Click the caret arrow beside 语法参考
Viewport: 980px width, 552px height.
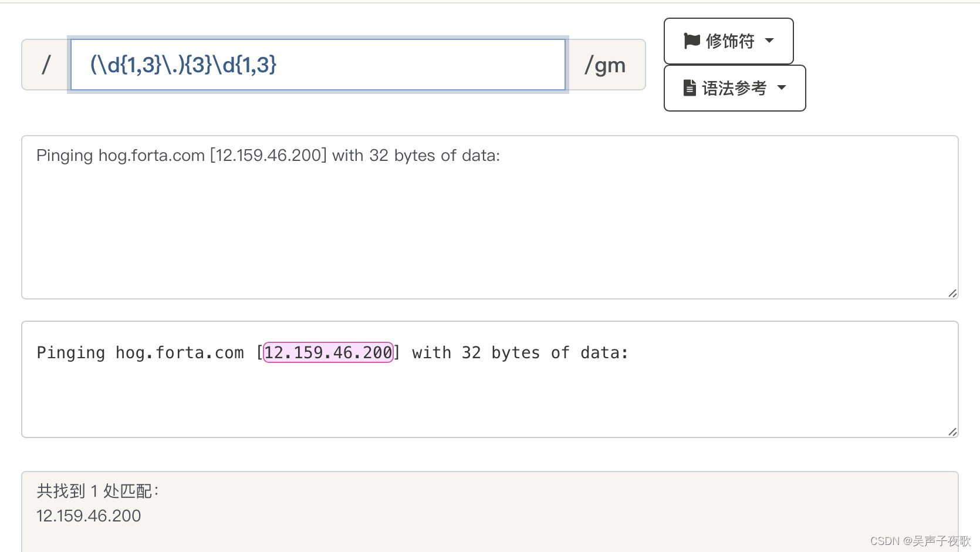coord(782,88)
